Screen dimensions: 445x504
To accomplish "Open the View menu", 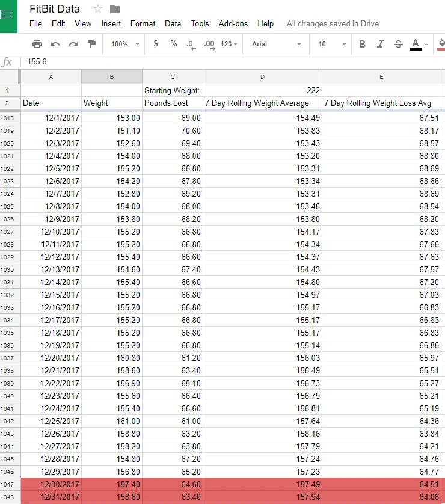I will click(x=83, y=24).
